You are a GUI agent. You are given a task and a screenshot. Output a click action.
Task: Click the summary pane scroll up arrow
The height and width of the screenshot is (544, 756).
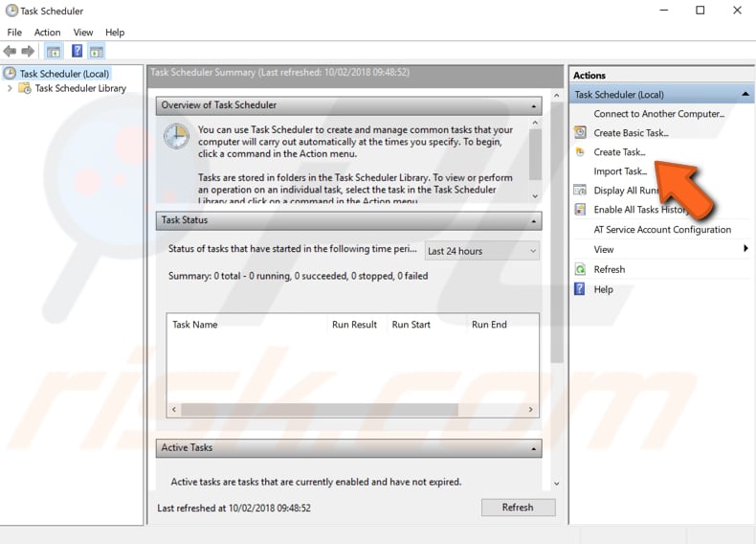[556, 96]
